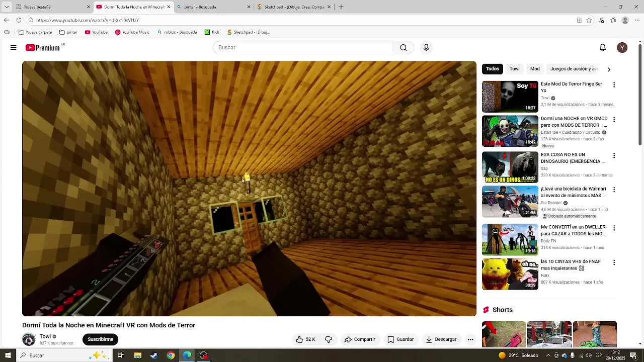Dislike the video
The image size is (644, 362).
coord(328,339)
